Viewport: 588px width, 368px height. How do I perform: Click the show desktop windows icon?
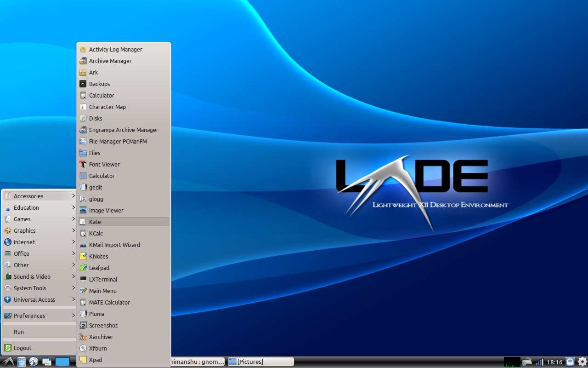46,362
